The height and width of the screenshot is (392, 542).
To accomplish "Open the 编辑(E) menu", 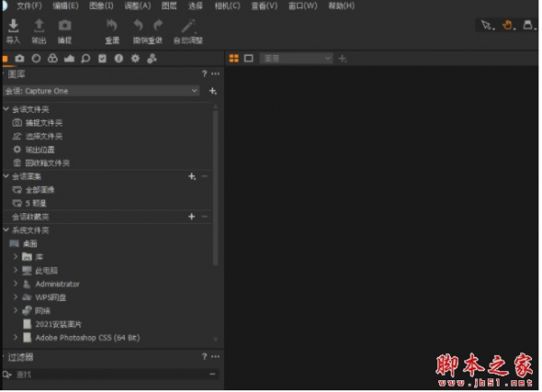I will click(x=66, y=6).
